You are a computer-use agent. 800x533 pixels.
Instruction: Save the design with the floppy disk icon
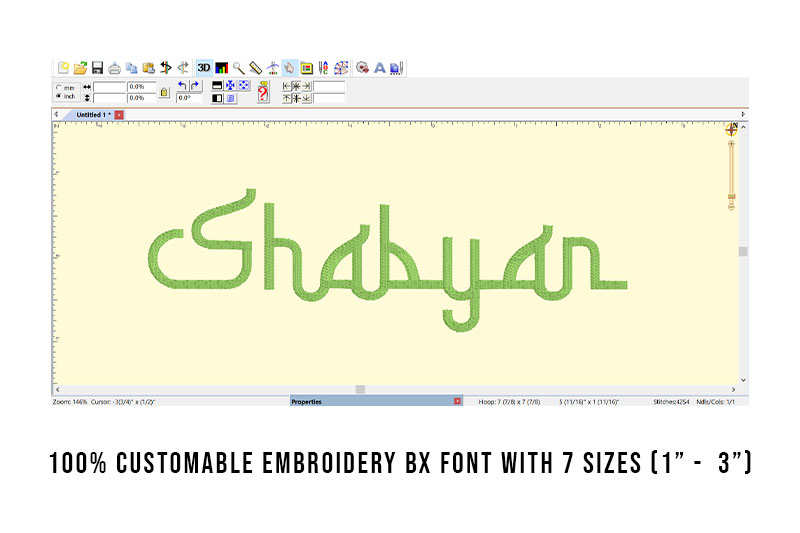tap(97, 68)
